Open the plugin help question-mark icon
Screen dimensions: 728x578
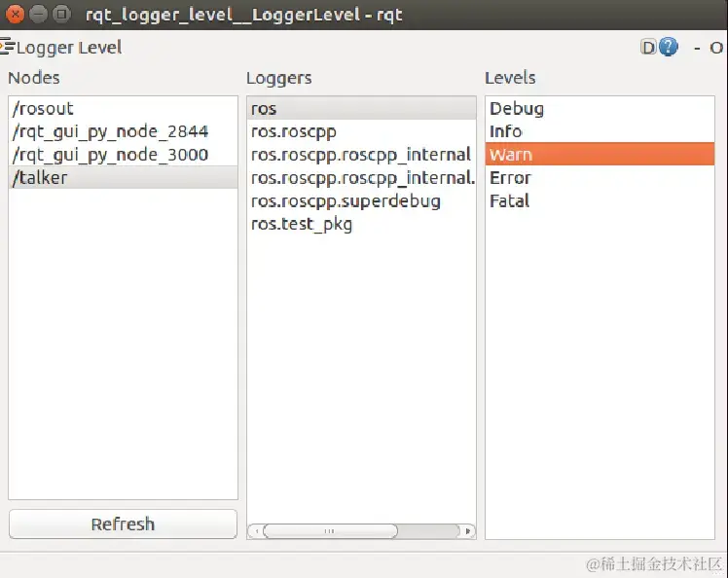point(668,47)
